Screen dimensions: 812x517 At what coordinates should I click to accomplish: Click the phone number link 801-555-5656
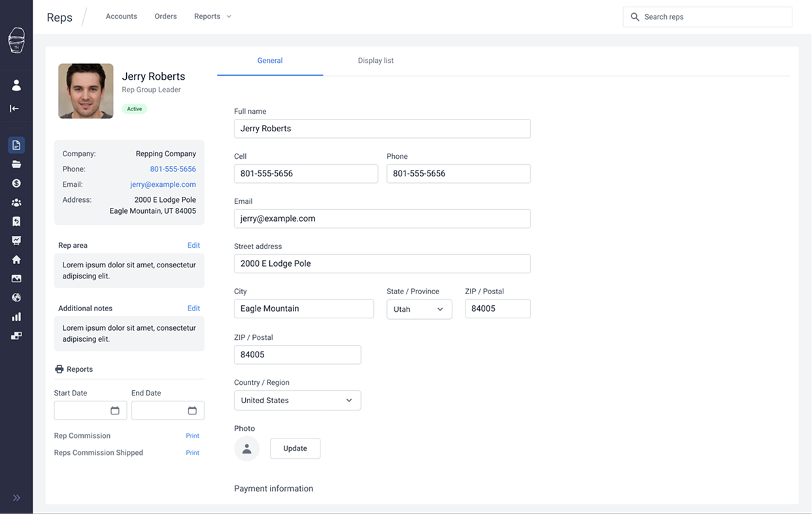pos(173,169)
